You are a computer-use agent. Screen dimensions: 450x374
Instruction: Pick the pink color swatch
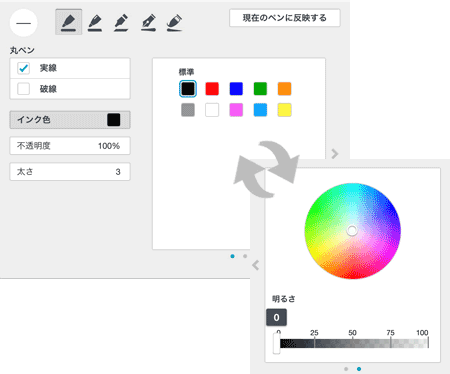(x=236, y=110)
